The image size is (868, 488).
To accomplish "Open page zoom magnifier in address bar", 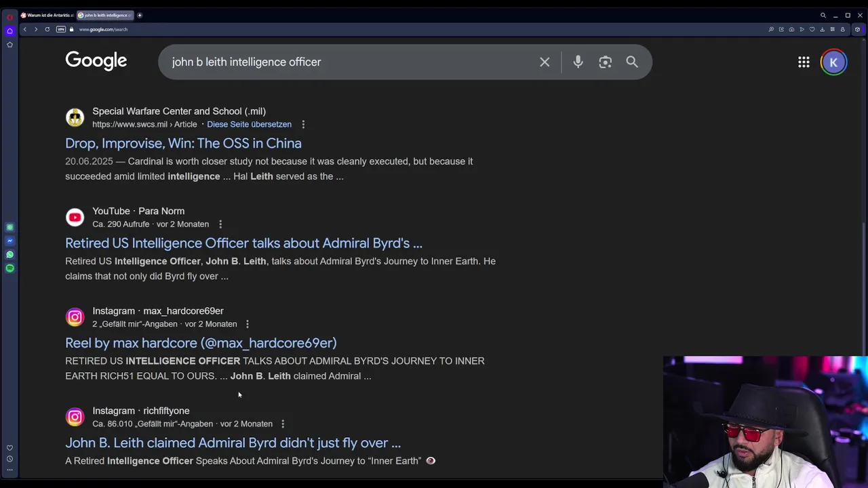I will pos(771,29).
